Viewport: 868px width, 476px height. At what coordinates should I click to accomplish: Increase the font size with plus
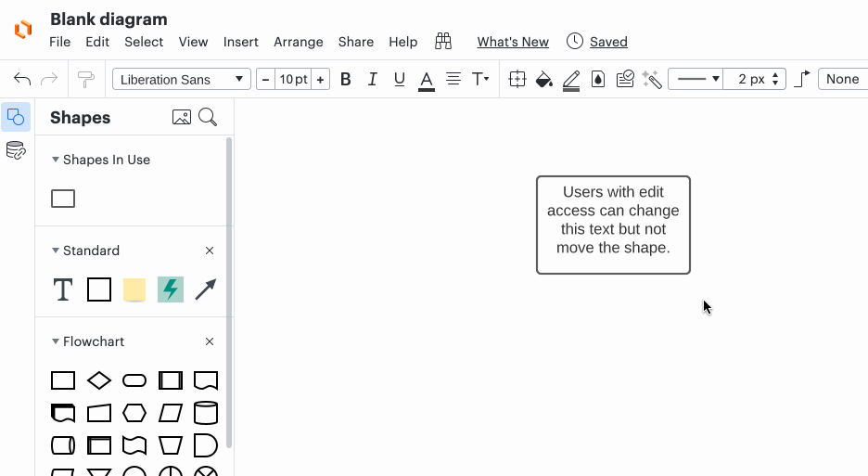320,79
